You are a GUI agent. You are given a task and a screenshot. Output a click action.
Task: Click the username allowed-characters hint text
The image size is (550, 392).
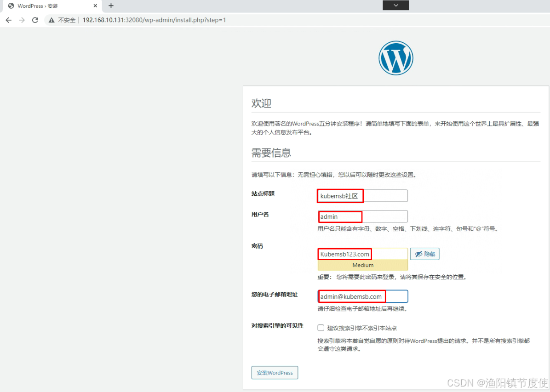407,229
